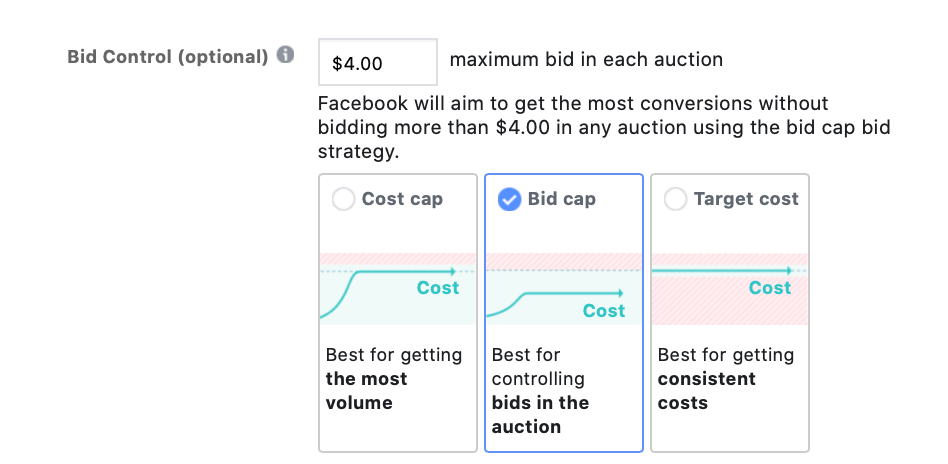Select the Cost cap radio button

(x=343, y=199)
